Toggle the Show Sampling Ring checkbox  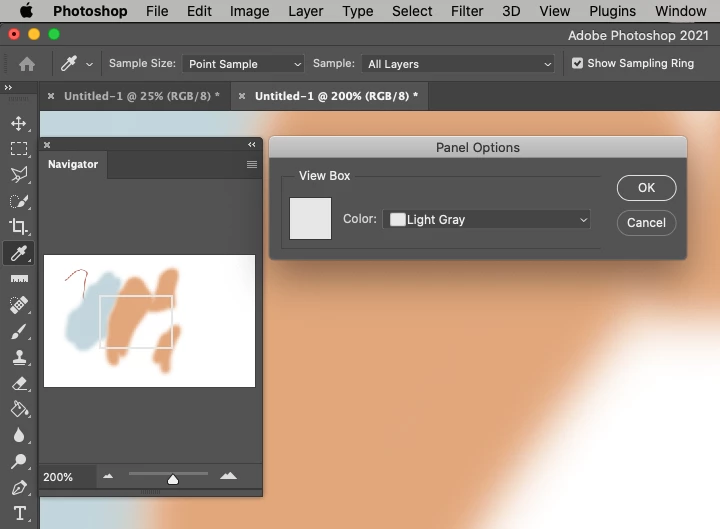577,63
